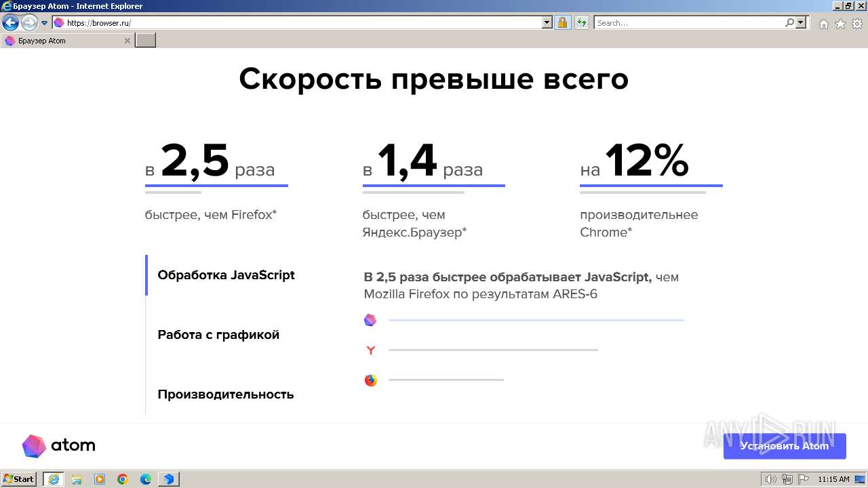Open the Home page icon

click(823, 24)
